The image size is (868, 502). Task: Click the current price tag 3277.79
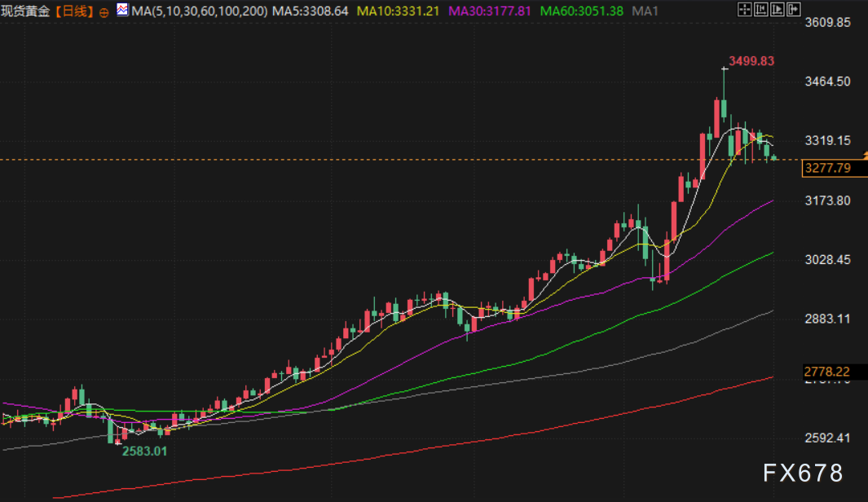click(x=826, y=169)
